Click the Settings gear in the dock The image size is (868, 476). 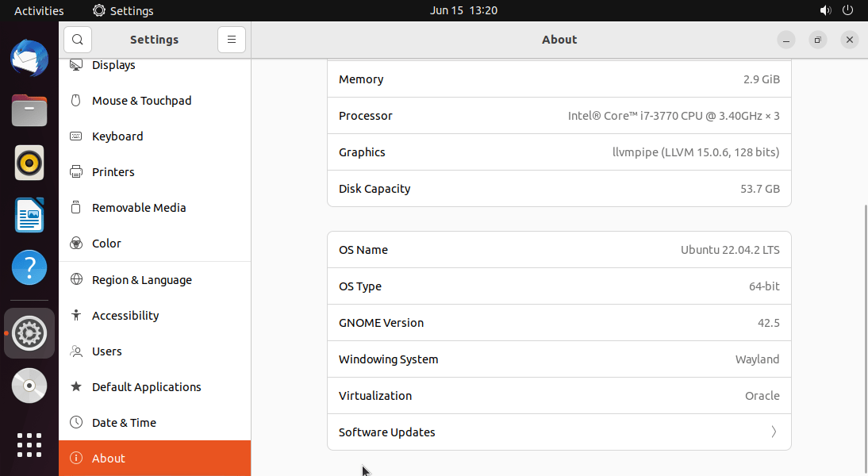tap(29, 333)
